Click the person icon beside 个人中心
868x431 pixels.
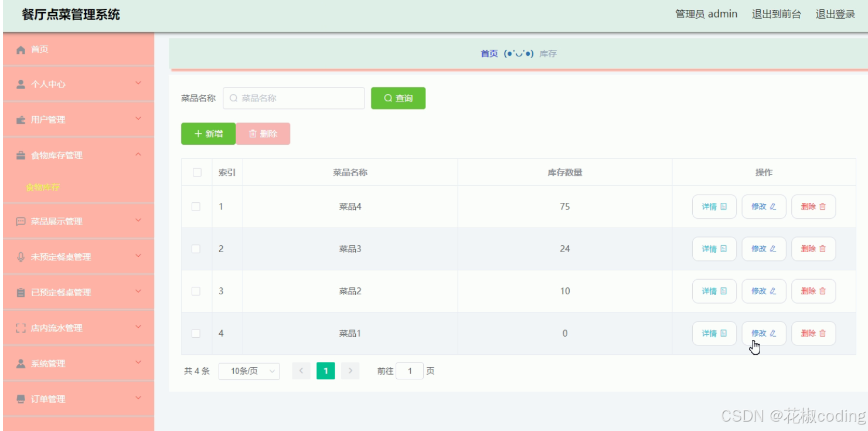click(x=21, y=84)
